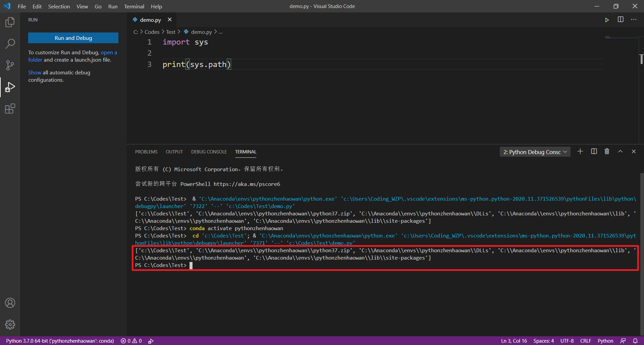Image resolution: width=644 pixels, height=345 pixels.
Task: Switch to the DEBUG CONSOLE tab
Action: pyautogui.click(x=209, y=152)
